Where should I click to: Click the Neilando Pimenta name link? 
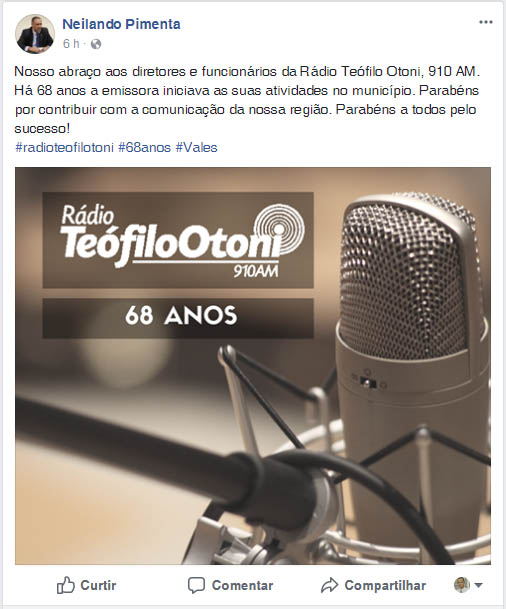[121, 24]
